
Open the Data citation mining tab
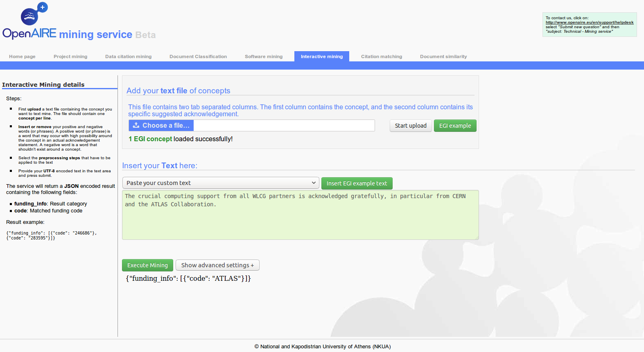128,56
